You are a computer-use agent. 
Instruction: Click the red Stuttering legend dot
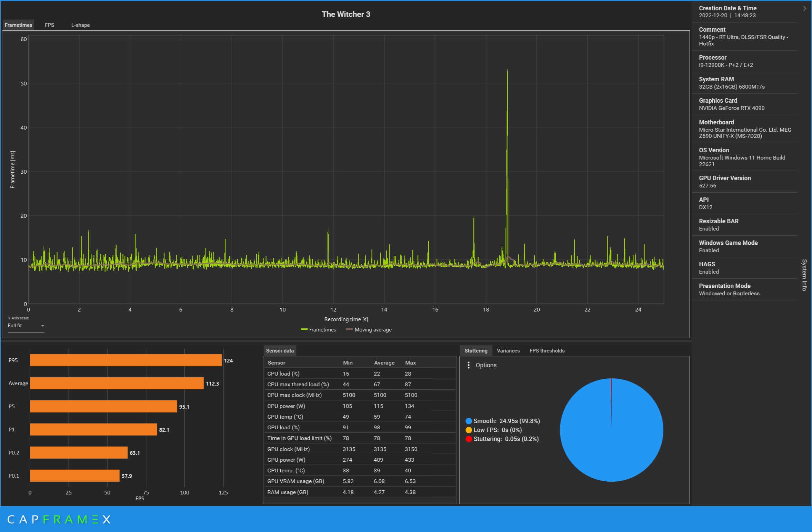(469, 439)
